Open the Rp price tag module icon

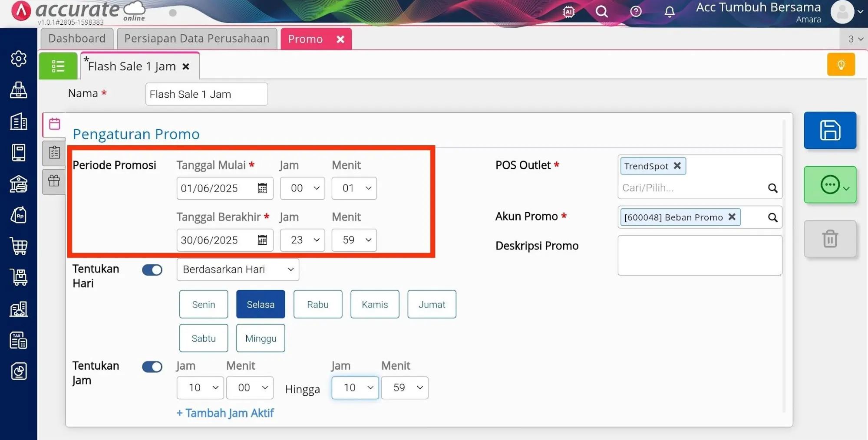(19, 215)
